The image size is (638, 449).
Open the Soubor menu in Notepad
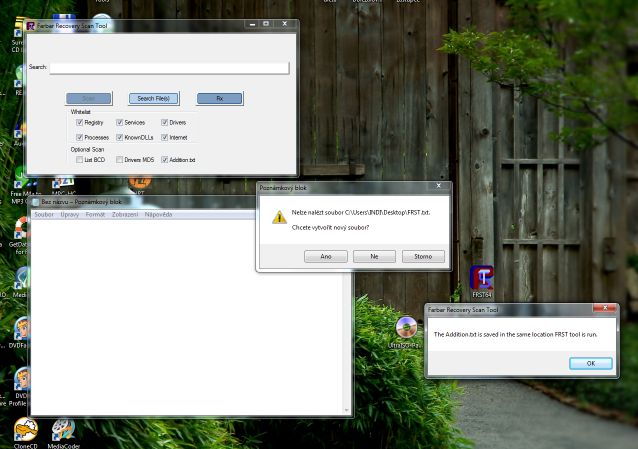point(44,214)
